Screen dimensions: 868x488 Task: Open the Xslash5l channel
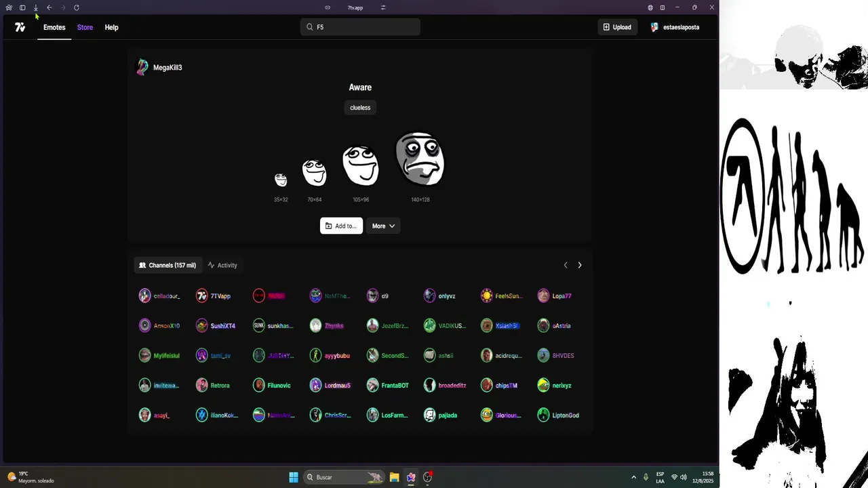click(x=500, y=325)
